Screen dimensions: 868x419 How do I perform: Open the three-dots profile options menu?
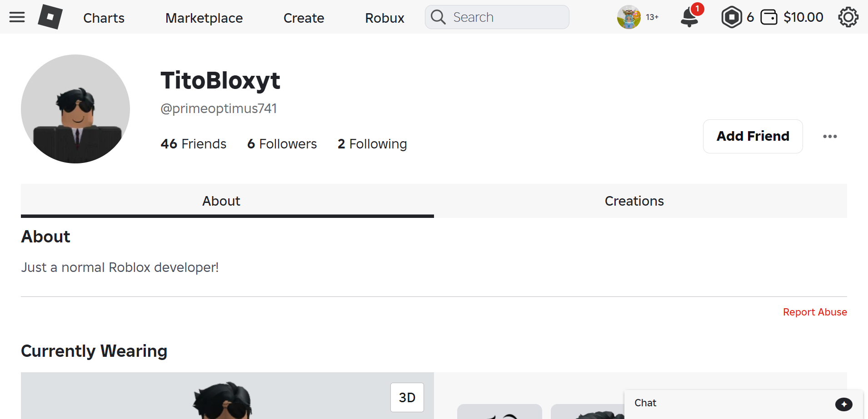tap(830, 136)
